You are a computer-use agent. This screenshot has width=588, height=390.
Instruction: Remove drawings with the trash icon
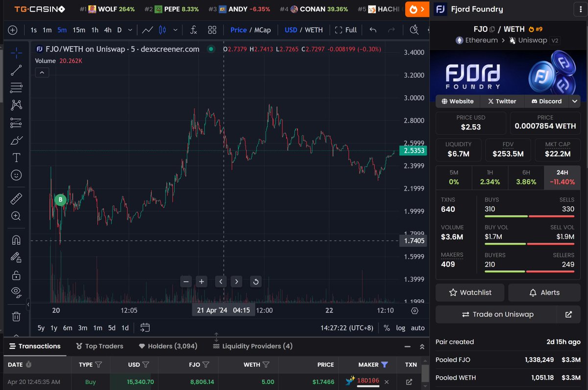pos(16,316)
